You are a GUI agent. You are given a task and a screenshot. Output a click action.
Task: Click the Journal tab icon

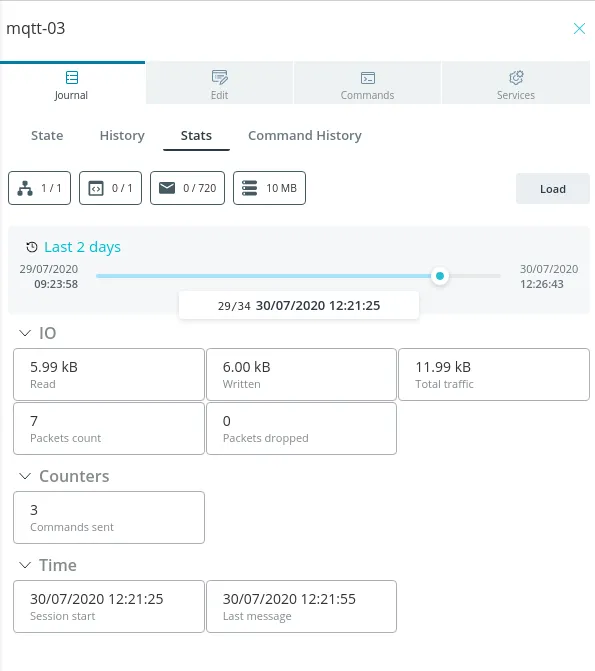(x=72, y=77)
